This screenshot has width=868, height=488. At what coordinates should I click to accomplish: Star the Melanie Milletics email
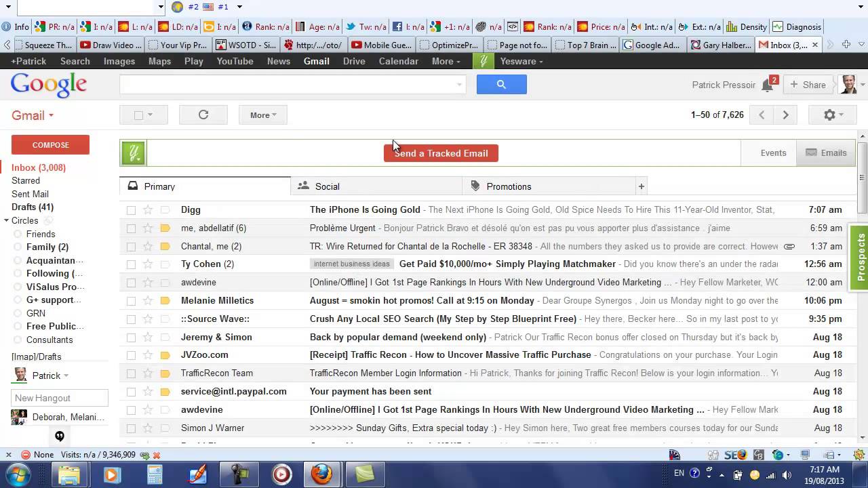pos(148,301)
